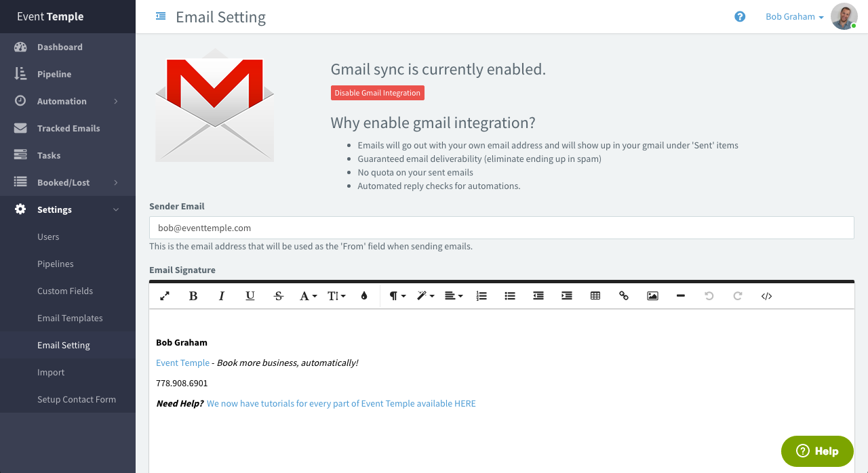Open help via blue question mark icon

click(x=740, y=17)
